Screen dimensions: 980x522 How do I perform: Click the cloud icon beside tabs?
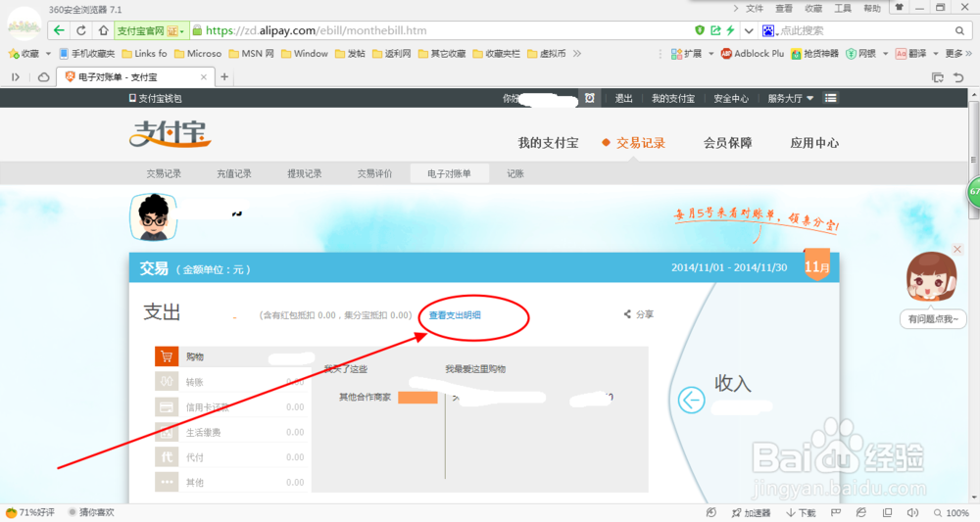click(44, 76)
